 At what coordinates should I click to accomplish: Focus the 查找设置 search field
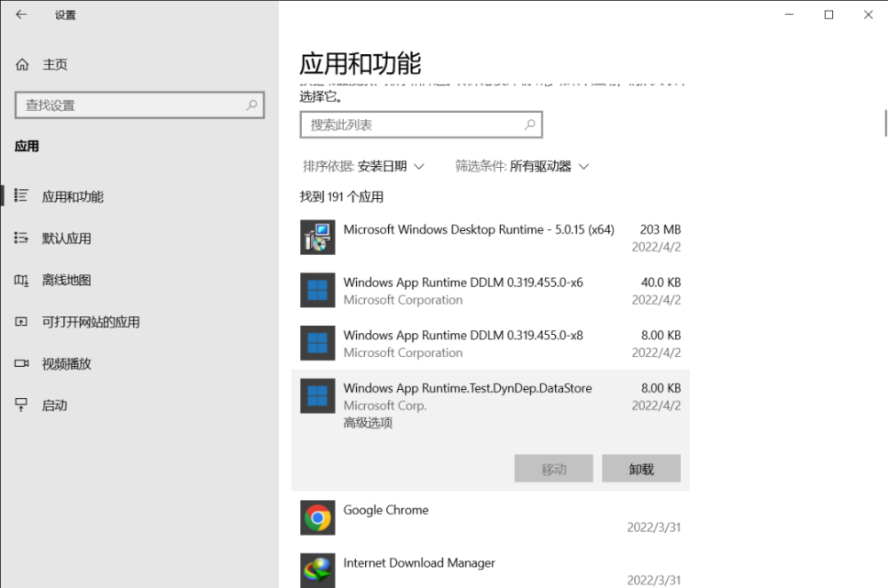pyautogui.click(x=139, y=106)
